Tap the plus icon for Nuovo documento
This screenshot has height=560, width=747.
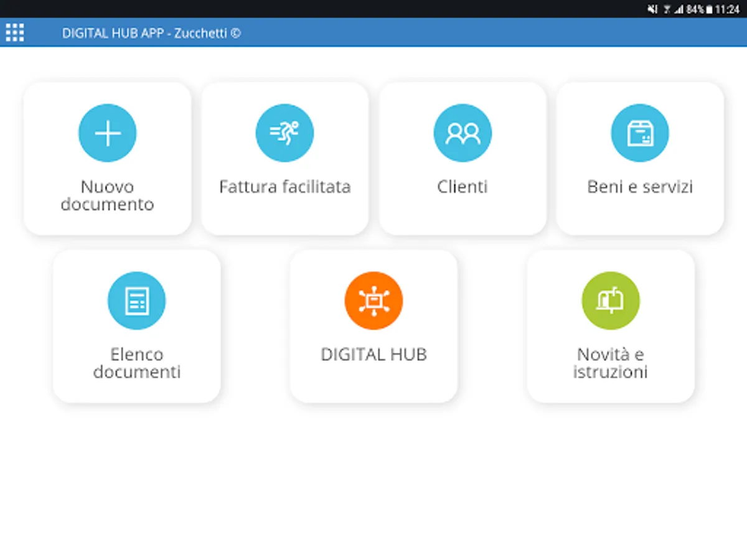coord(108,133)
